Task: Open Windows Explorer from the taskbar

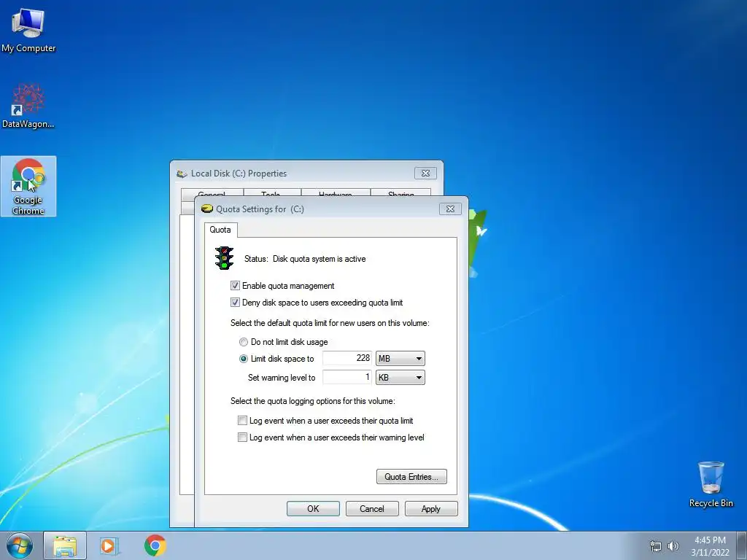Action: click(65, 545)
